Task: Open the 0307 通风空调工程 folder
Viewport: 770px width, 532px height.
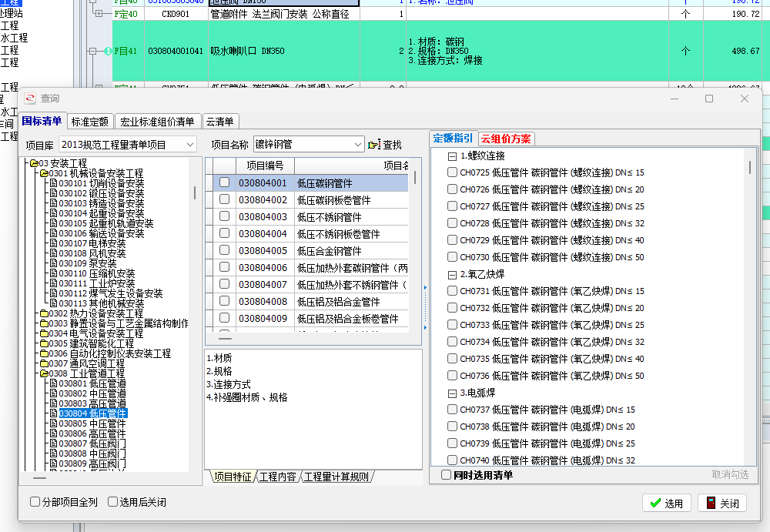Action: click(x=44, y=363)
